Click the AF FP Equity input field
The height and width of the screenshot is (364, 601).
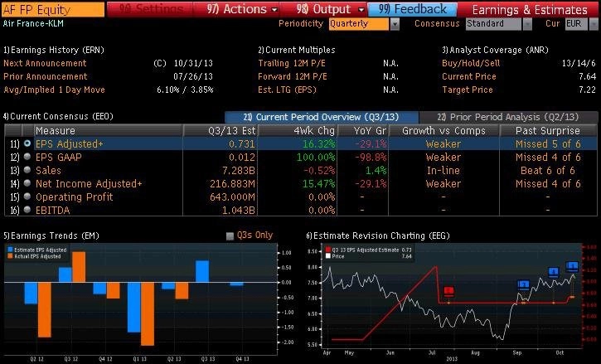coord(53,10)
